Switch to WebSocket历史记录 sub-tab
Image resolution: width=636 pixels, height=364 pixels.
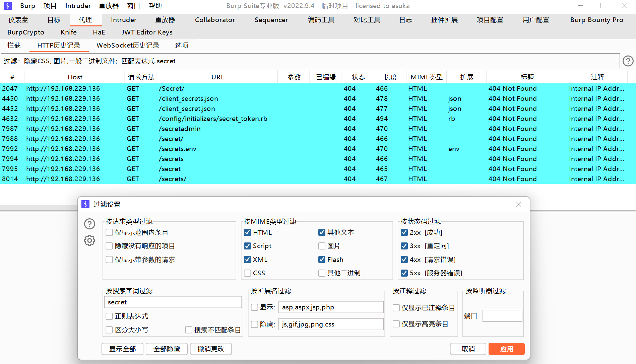click(x=128, y=45)
